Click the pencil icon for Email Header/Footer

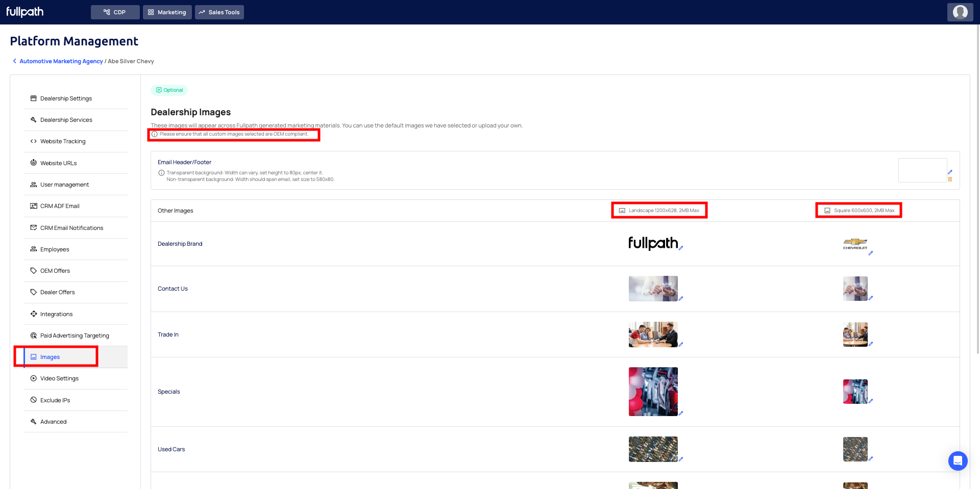click(x=950, y=172)
